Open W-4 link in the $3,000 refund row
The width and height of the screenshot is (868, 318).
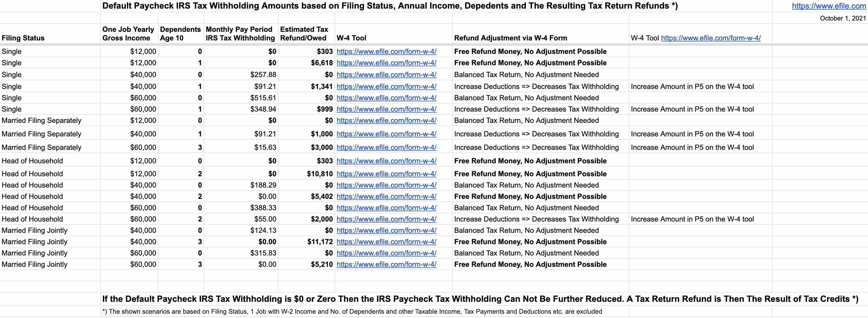pos(387,147)
